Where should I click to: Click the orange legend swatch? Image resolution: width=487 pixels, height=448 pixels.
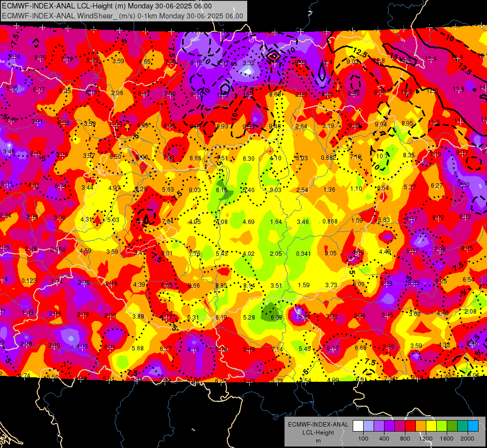[420, 426]
